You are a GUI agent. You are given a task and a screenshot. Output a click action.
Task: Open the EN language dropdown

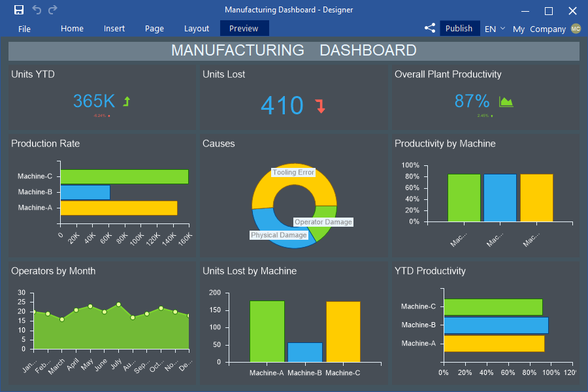tap(493, 29)
